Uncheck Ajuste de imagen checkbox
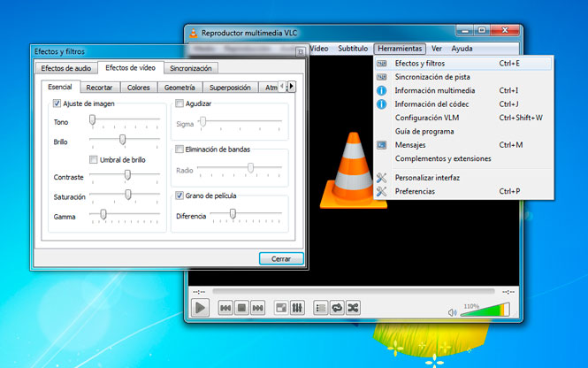588x368 pixels. tap(57, 103)
